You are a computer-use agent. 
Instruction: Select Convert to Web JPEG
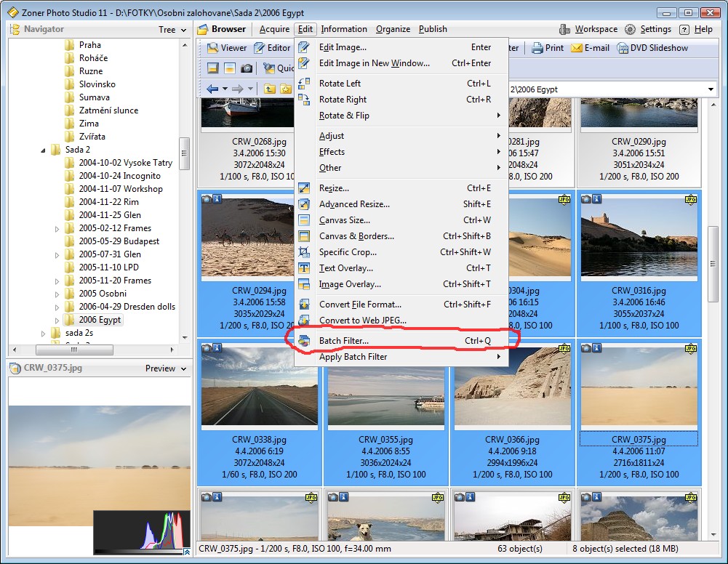[401, 321]
